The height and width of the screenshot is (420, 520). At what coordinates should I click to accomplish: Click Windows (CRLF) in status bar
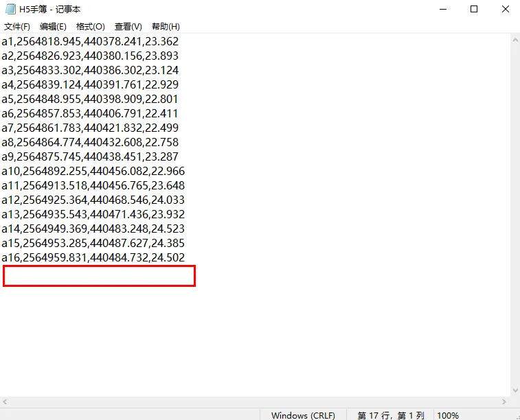click(303, 415)
